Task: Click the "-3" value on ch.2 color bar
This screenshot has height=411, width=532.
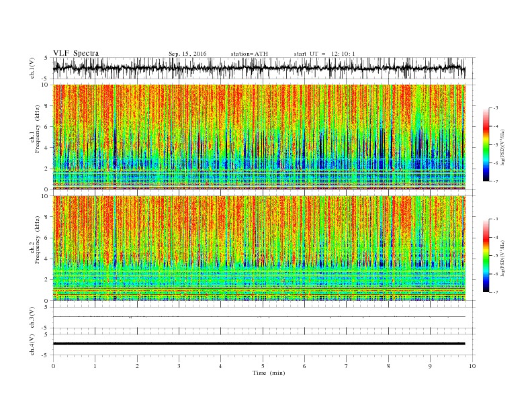Action: 496,219
